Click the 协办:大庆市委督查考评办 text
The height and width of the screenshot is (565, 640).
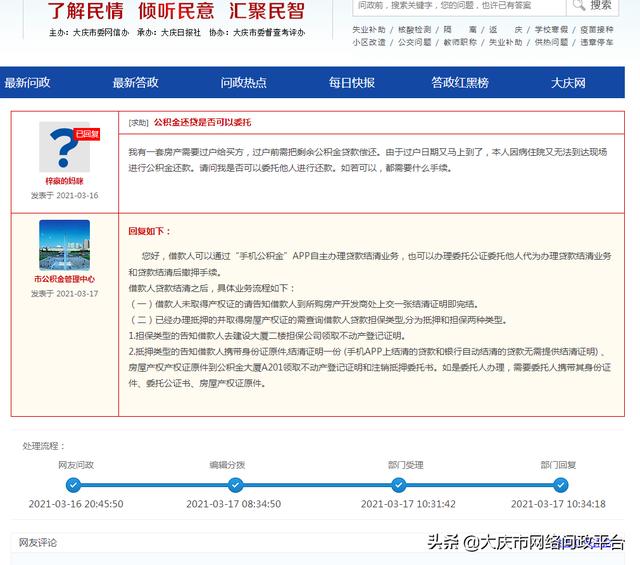pyautogui.click(x=257, y=33)
